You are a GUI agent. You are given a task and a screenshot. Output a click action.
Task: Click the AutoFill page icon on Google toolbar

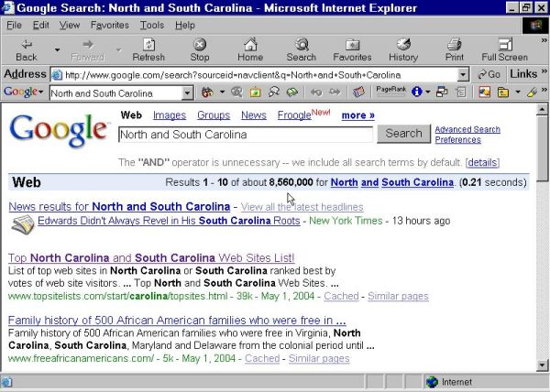click(x=461, y=93)
